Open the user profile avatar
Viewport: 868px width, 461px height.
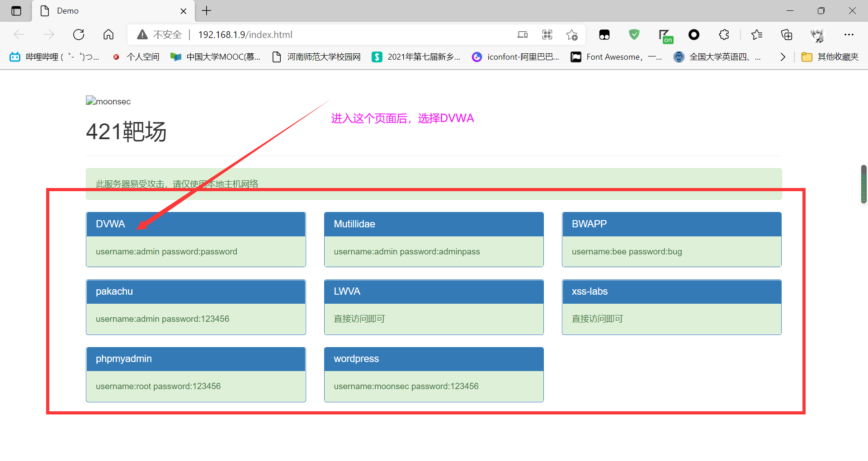pyautogui.click(x=817, y=35)
